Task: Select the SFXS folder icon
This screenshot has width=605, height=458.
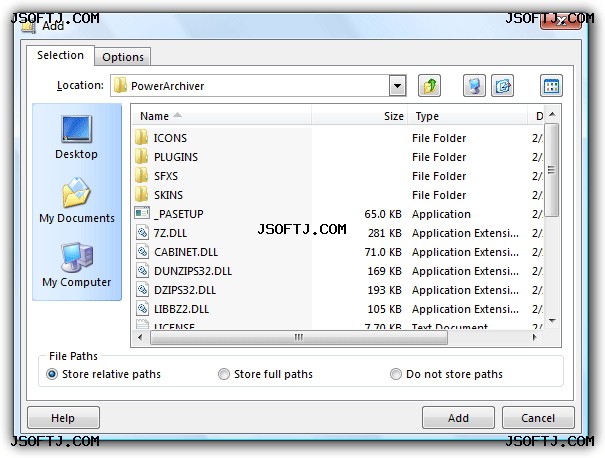Action: click(x=142, y=176)
